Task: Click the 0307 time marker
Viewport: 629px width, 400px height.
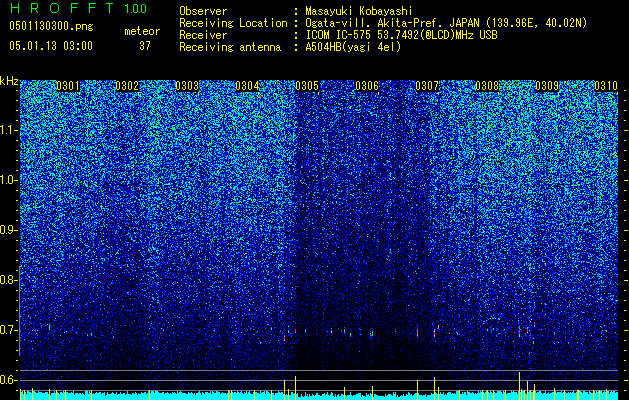Action: (x=427, y=86)
